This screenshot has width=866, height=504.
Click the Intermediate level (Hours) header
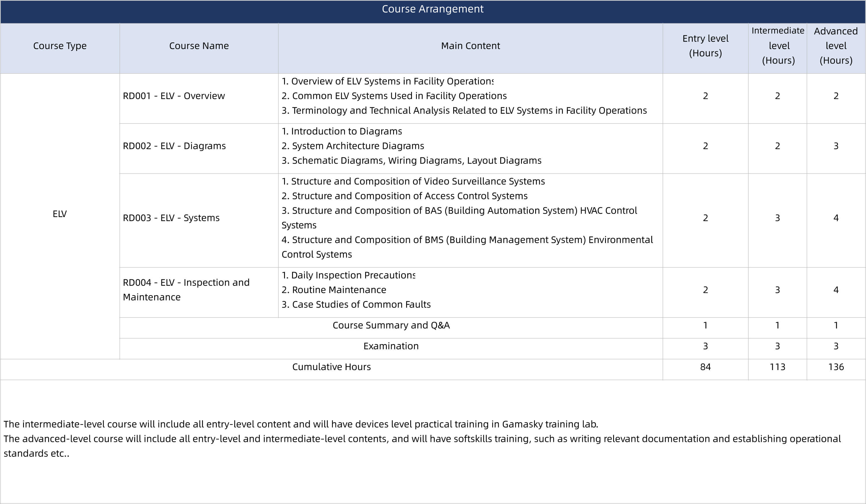[x=777, y=46]
